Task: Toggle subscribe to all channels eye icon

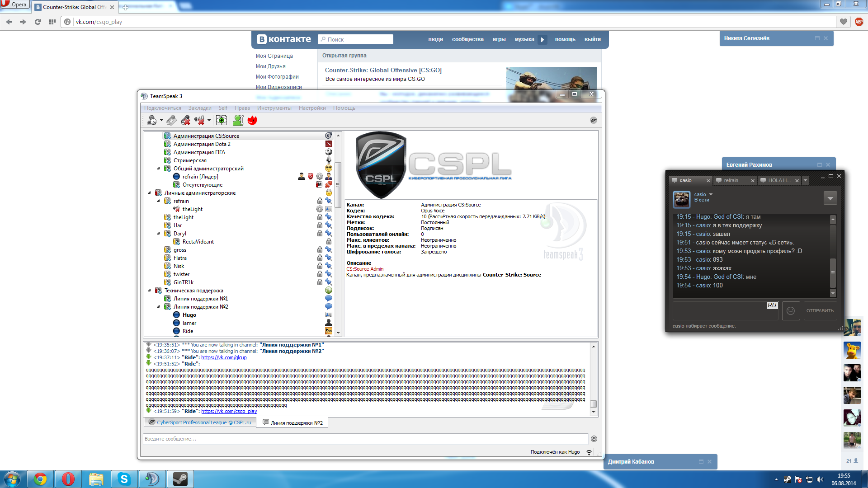Action: tap(222, 120)
